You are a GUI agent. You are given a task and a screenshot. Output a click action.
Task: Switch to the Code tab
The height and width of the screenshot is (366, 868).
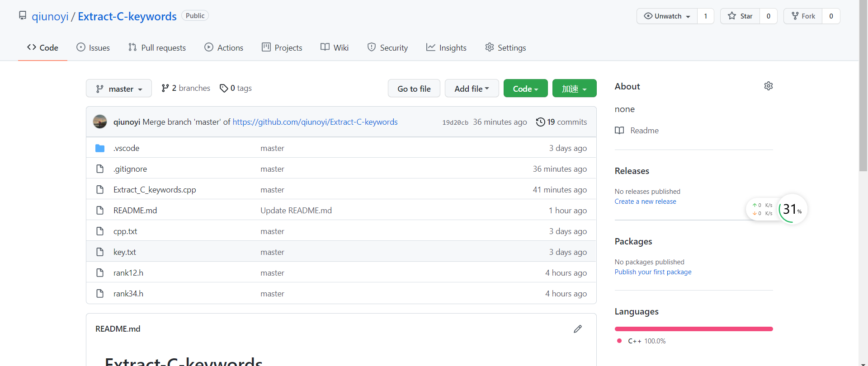click(x=42, y=47)
